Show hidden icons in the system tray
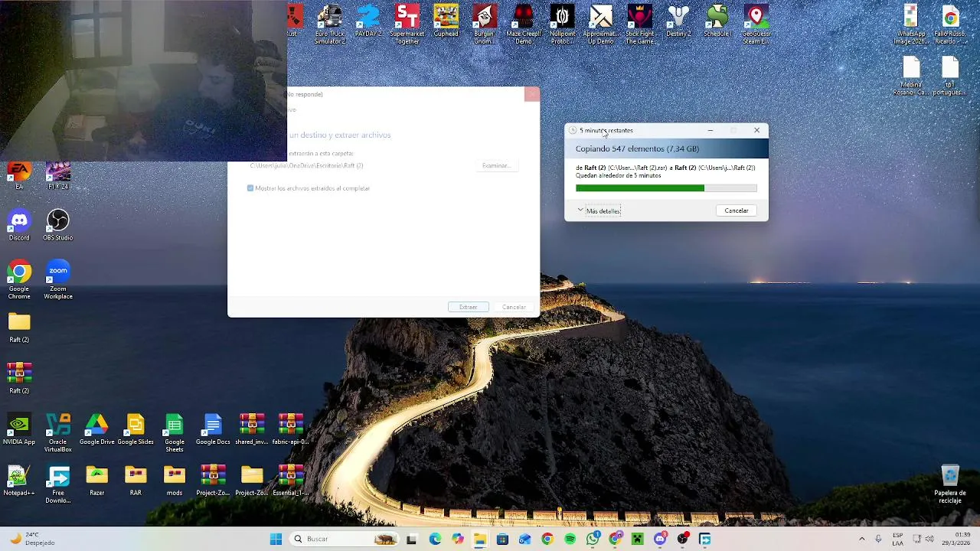The width and height of the screenshot is (980, 551). [x=861, y=539]
